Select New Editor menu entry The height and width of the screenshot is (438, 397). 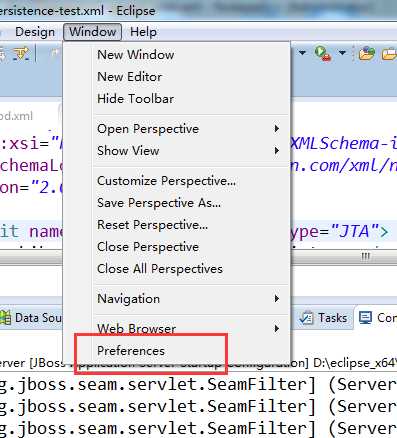(x=130, y=77)
